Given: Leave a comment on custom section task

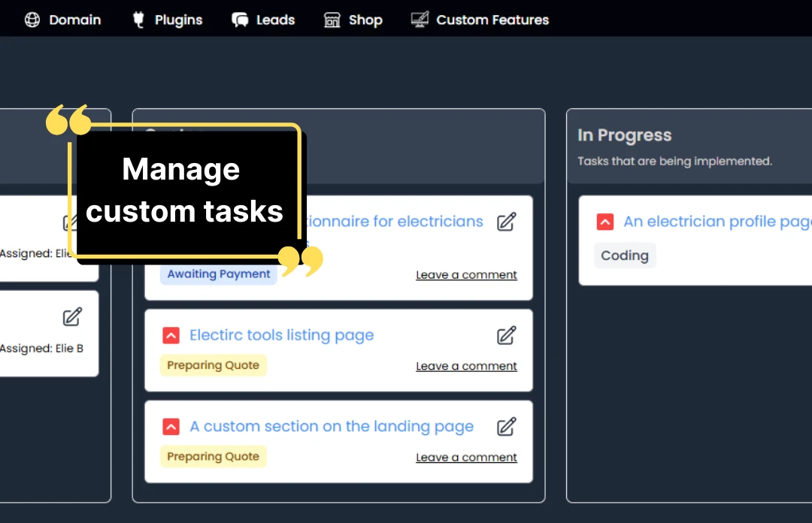Looking at the screenshot, I should click(466, 457).
